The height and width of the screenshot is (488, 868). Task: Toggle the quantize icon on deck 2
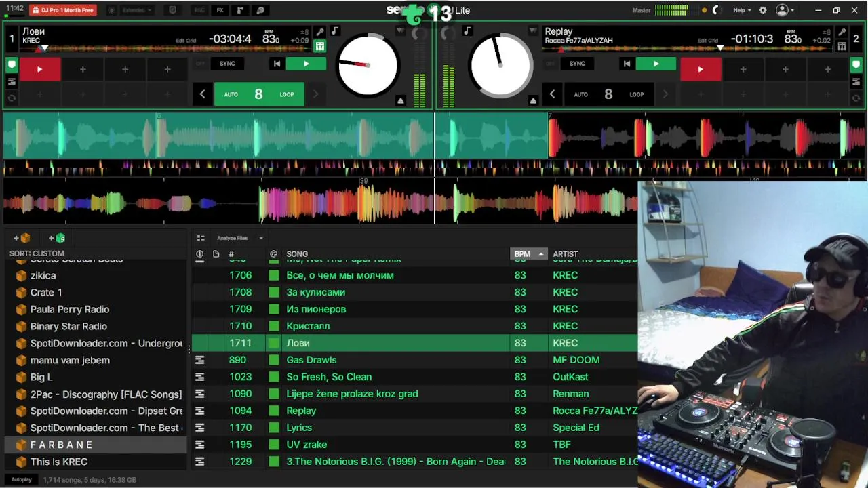842,46
